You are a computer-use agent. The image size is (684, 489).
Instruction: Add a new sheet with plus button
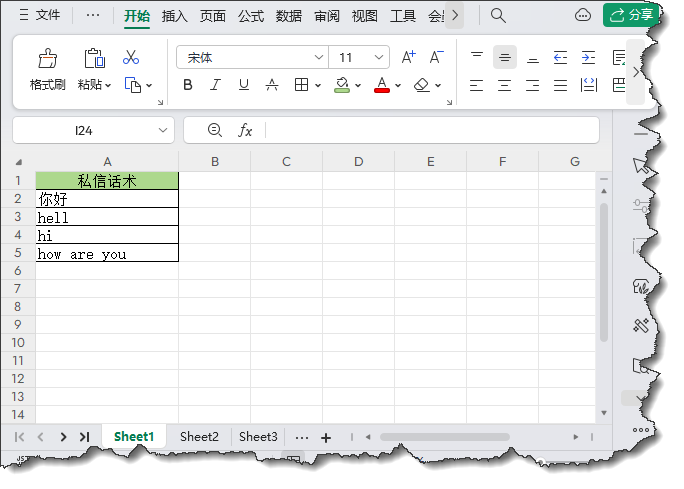click(326, 438)
